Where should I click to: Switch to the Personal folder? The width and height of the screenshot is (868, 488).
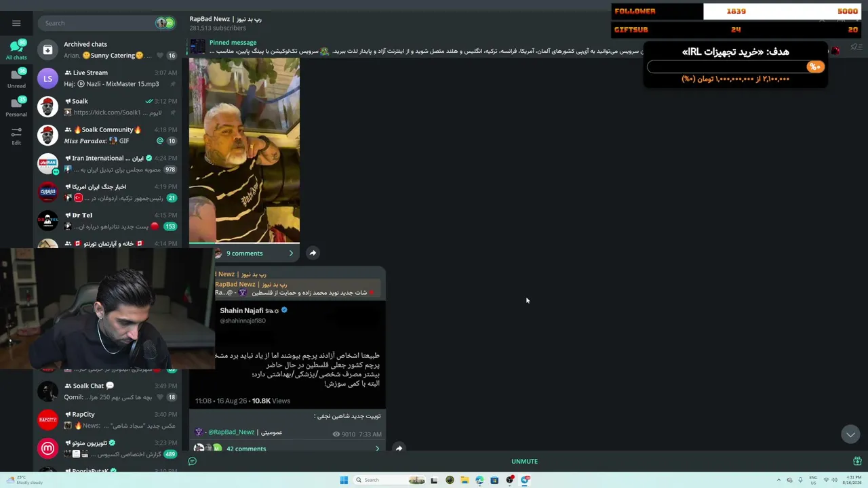[16, 106]
